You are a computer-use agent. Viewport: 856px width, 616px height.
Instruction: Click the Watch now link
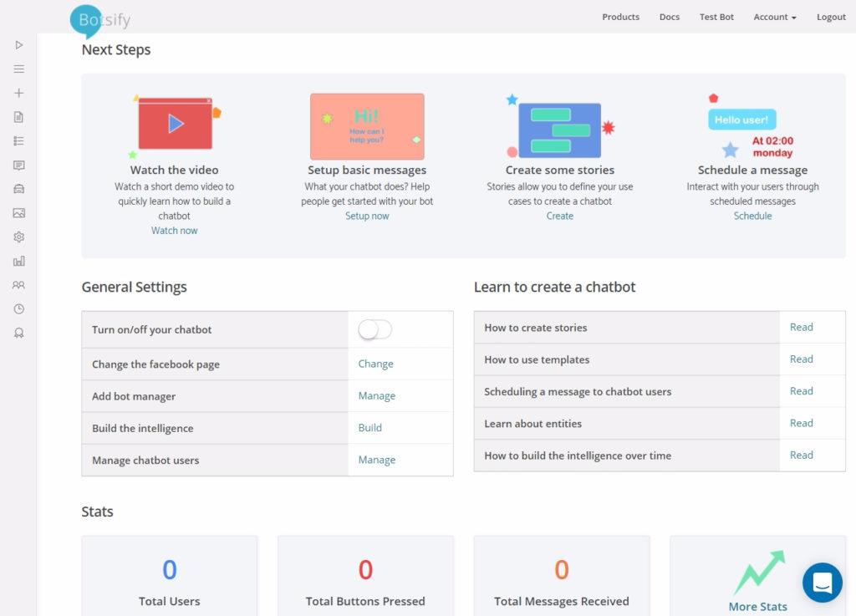(x=174, y=231)
